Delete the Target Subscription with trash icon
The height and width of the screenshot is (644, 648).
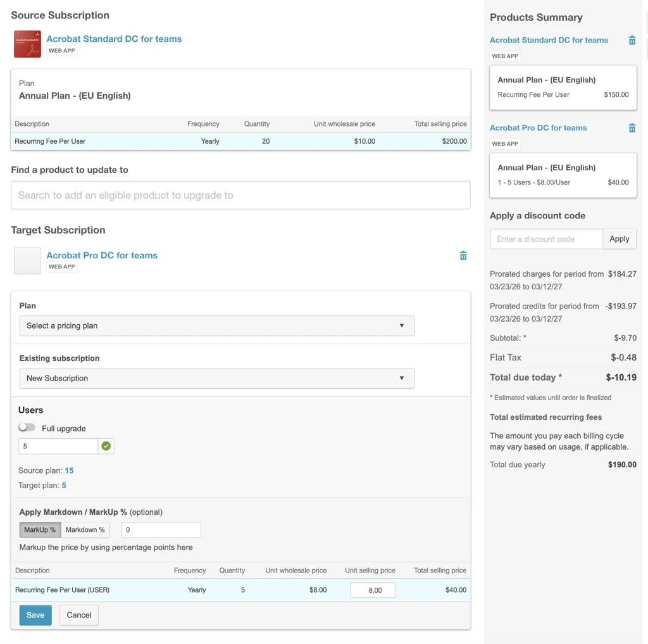[463, 256]
